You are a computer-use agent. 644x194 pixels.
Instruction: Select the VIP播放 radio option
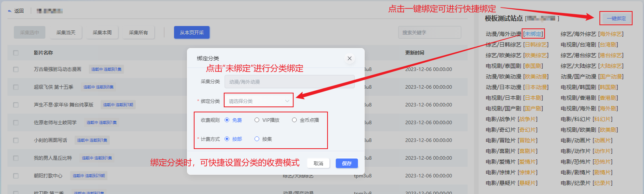click(257, 120)
